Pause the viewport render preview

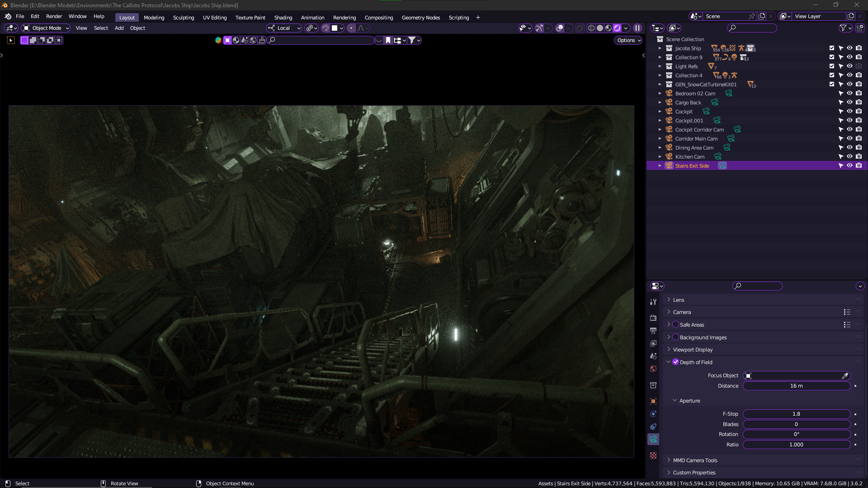[x=637, y=28]
